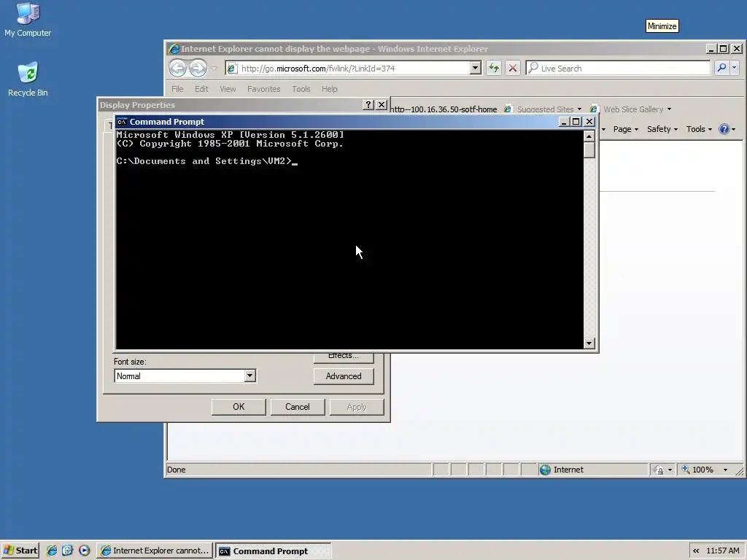Click the Internet zone globe icon
747x560 pixels.
(x=545, y=470)
